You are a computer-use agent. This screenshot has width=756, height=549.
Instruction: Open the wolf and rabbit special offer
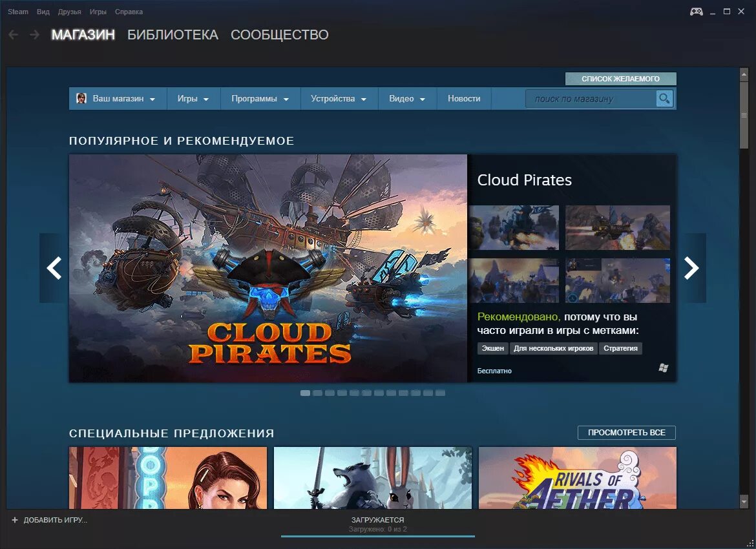pos(373,478)
